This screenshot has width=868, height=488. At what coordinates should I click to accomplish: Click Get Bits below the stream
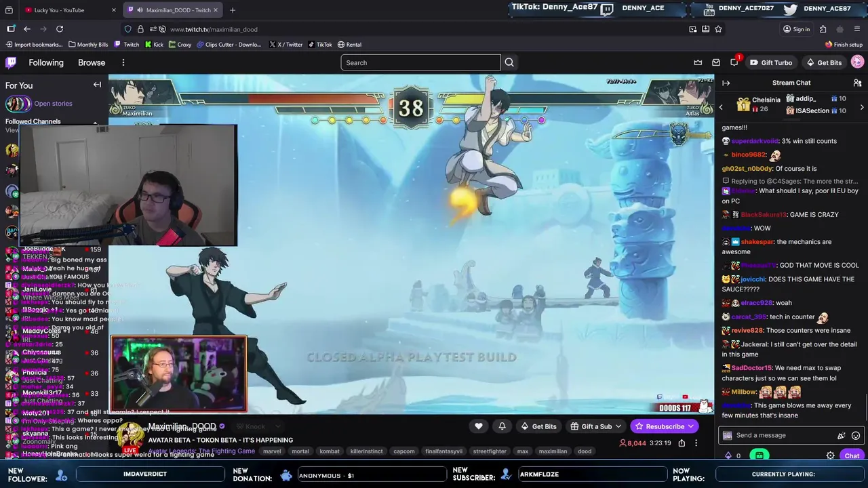tap(538, 426)
